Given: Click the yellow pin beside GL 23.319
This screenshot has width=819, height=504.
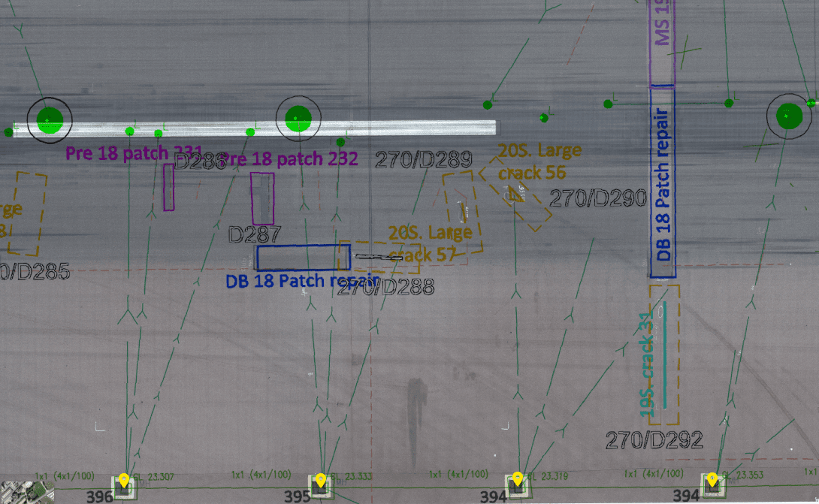Looking at the screenshot, I should (517, 479).
